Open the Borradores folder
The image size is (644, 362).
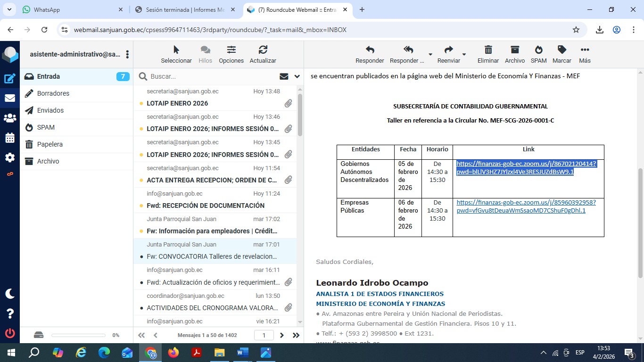pyautogui.click(x=53, y=93)
